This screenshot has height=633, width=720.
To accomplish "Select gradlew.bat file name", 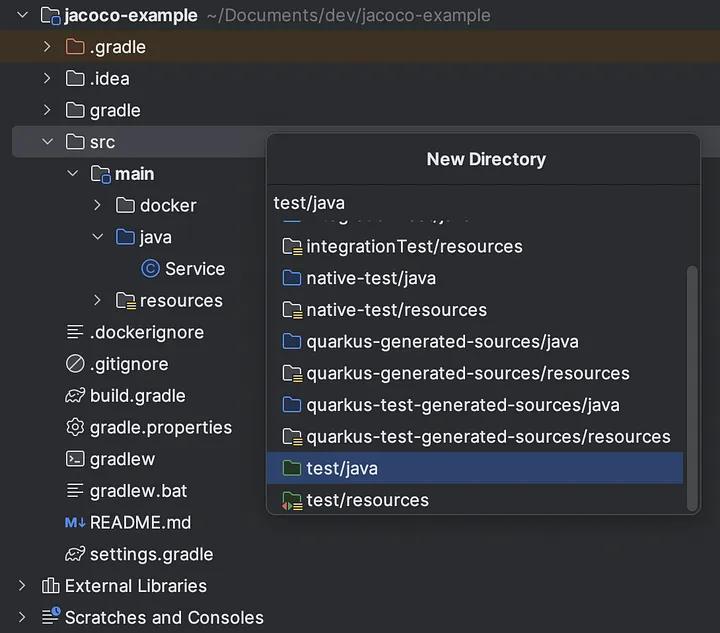I will [138, 491].
